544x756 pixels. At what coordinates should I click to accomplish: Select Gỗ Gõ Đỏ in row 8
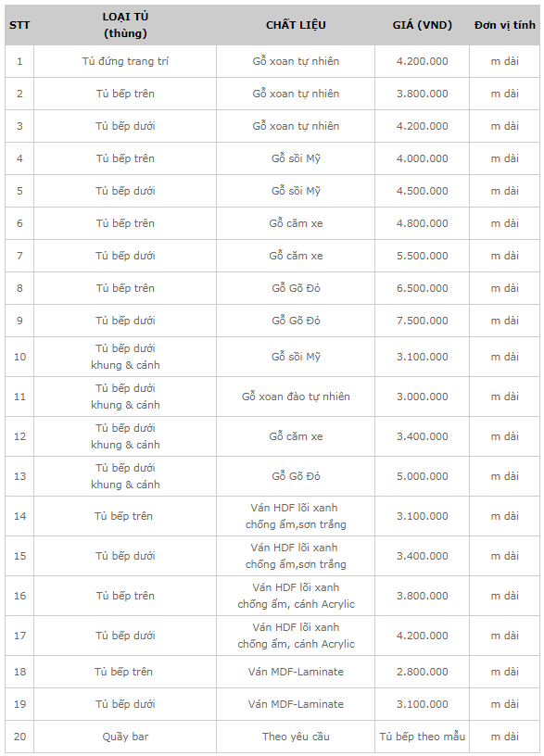(296, 288)
